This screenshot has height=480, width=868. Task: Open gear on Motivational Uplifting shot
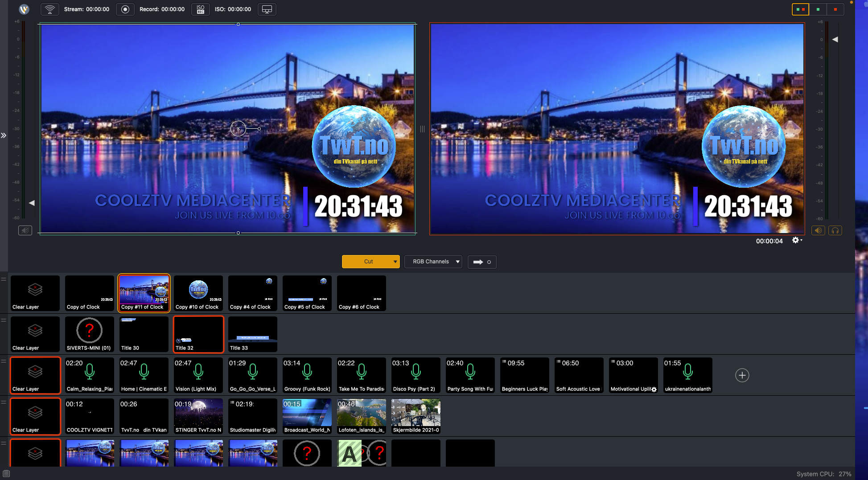(x=654, y=389)
